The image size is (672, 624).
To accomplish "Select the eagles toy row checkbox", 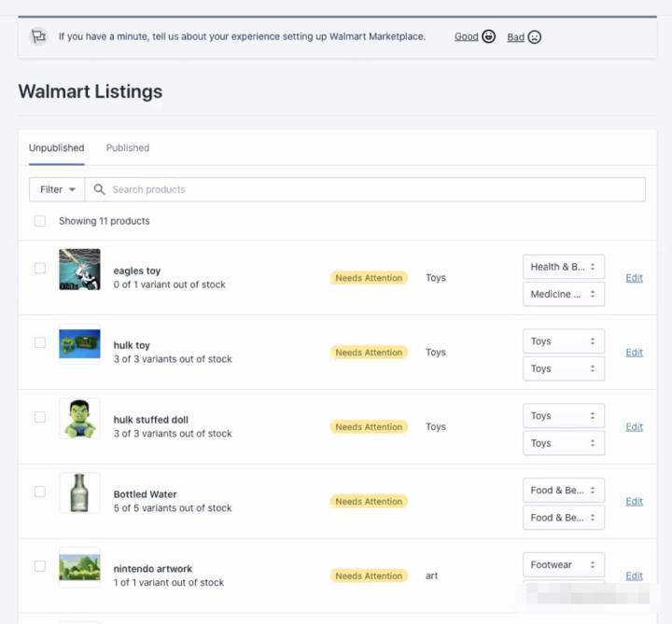I will [x=40, y=268].
